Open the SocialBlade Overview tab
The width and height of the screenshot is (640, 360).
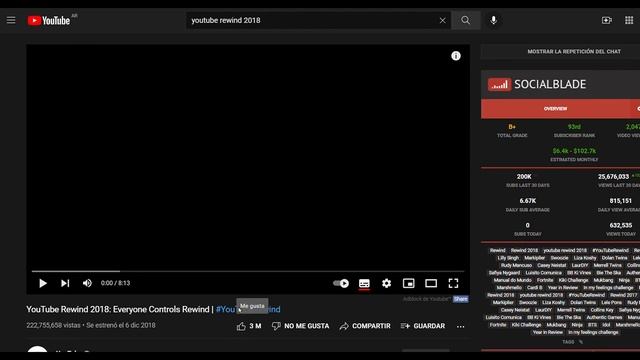click(555, 109)
